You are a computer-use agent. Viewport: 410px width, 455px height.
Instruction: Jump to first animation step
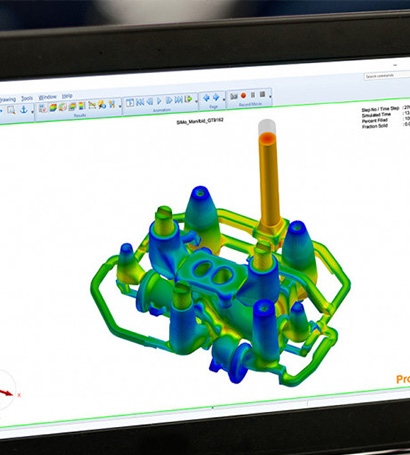[140, 102]
